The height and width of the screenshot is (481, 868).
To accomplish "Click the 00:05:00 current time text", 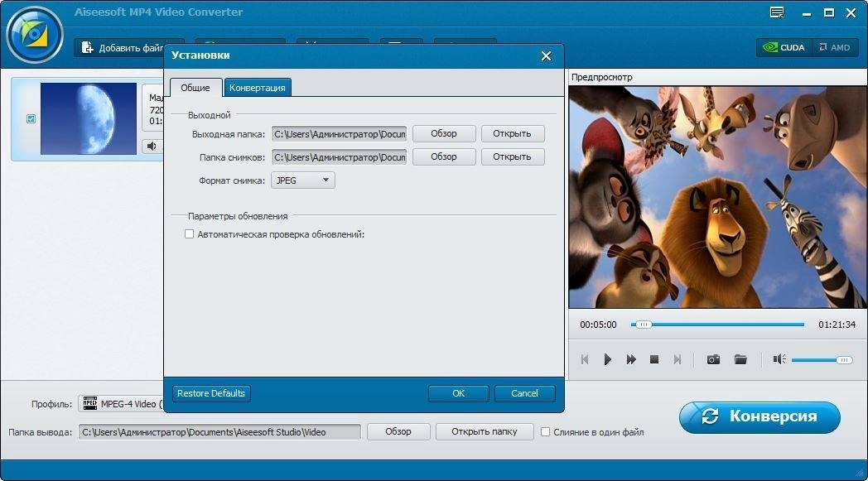I will [598, 325].
